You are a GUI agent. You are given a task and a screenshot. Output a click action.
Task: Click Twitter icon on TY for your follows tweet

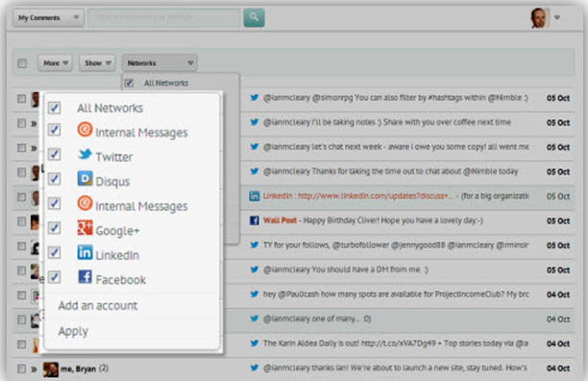point(255,245)
